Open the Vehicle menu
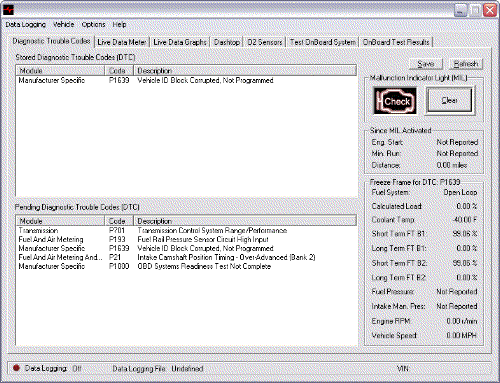500x383 pixels. tap(64, 24)
